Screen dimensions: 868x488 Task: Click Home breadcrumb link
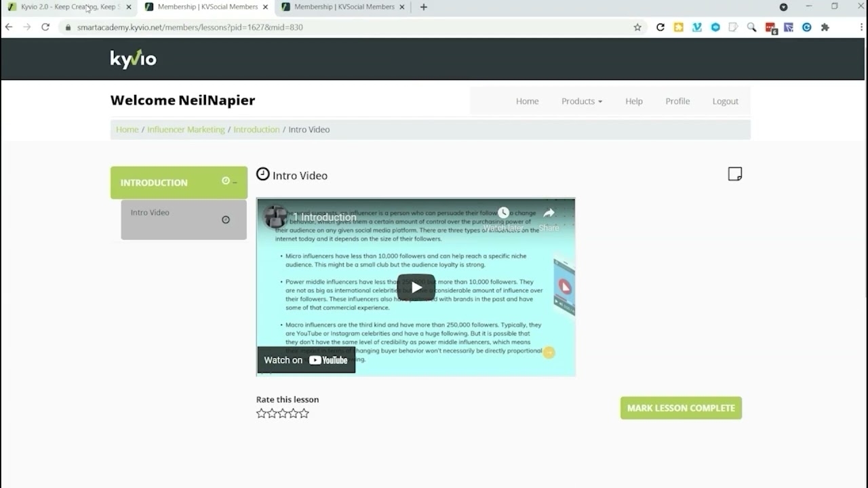(127, 129)
